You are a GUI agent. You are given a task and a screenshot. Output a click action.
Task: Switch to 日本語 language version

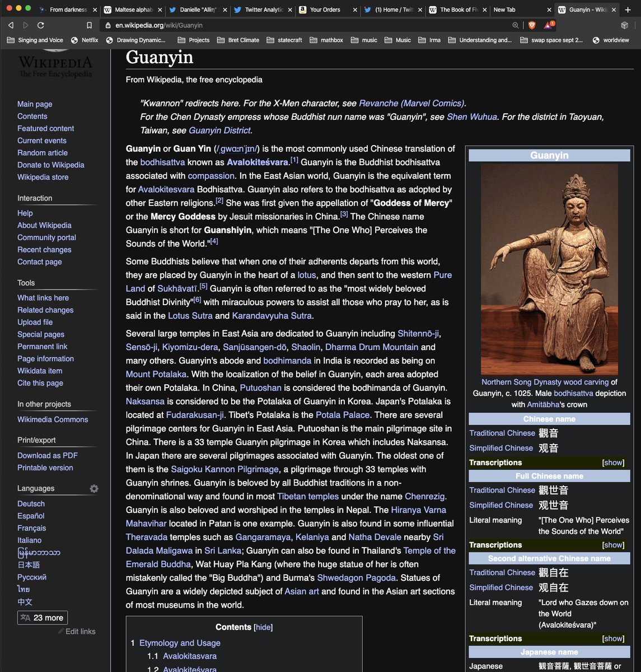pyautogui.click(x=29, y=565)
